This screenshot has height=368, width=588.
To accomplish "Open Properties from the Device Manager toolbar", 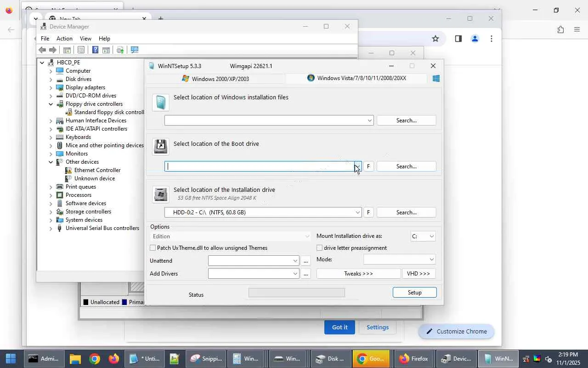I will 81,50.
